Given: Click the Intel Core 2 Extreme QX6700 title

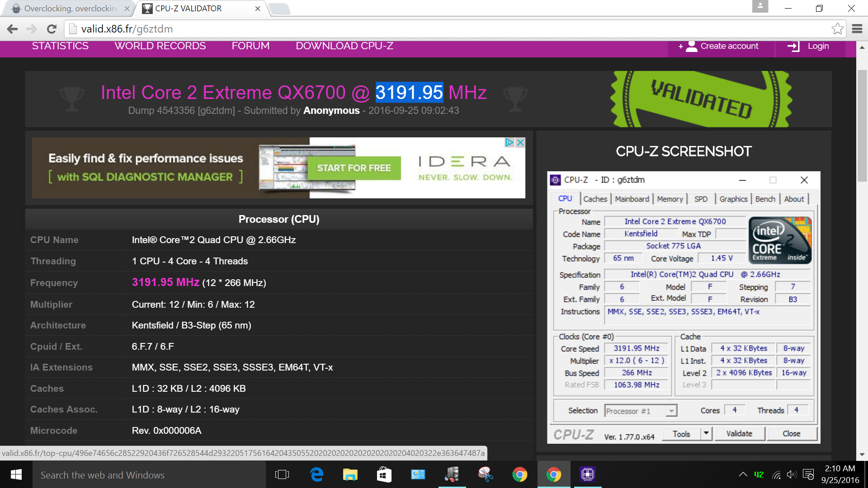Looking at the screenshot, I should 294,93.
